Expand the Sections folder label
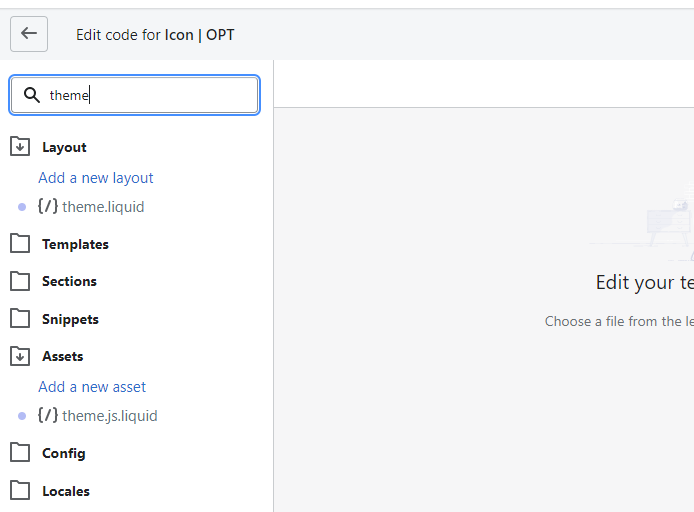Image resolution: width=694 pixels, height=512 pixels. coord(69,281)
